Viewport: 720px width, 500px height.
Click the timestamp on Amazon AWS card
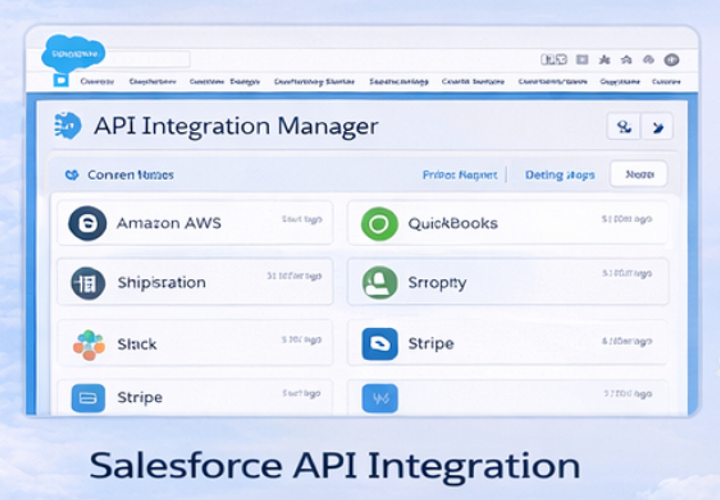click(x=302, y=219)
